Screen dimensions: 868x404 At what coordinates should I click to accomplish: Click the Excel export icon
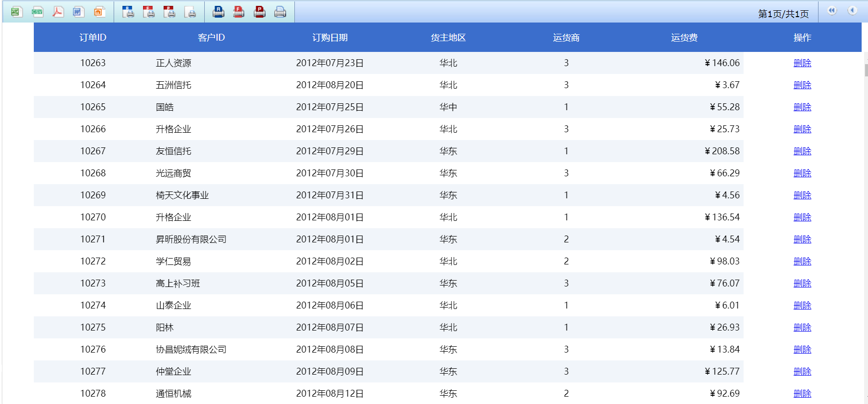(x=16, y=12)
